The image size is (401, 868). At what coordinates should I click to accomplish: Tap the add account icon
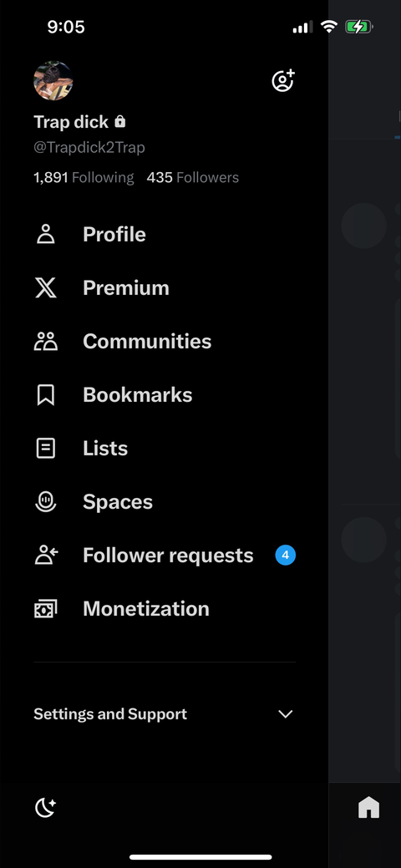click(x=283, y=81)
